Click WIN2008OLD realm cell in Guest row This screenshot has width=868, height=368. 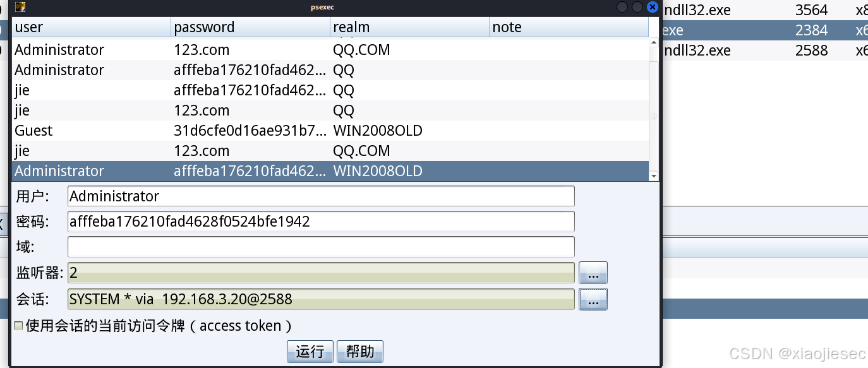(410, 131)
